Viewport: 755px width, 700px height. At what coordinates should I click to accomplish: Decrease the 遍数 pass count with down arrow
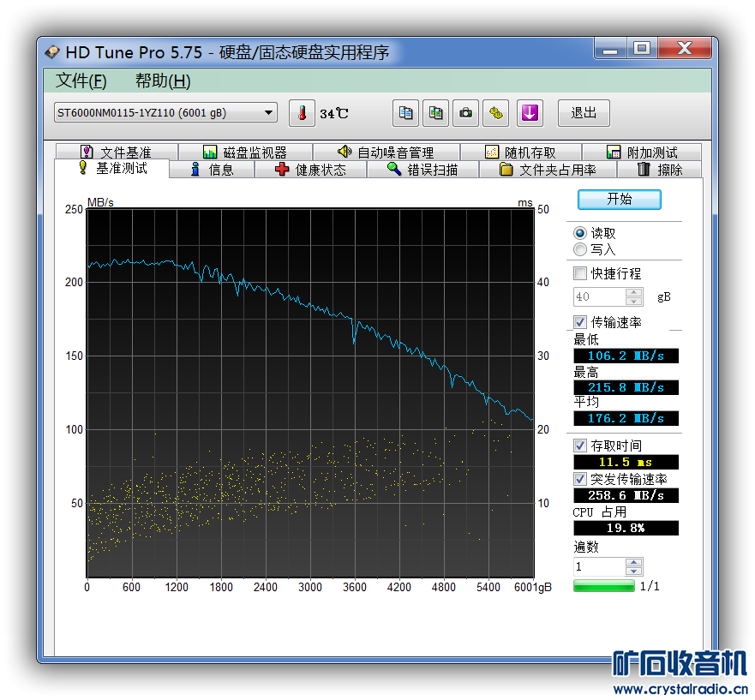point(633,571)
